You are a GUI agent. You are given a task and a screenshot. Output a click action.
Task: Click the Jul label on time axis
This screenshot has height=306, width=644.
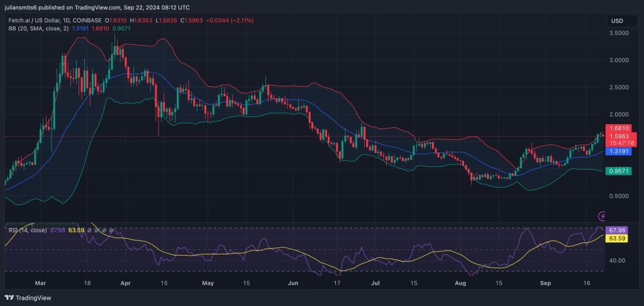click(x=376, y=283)
